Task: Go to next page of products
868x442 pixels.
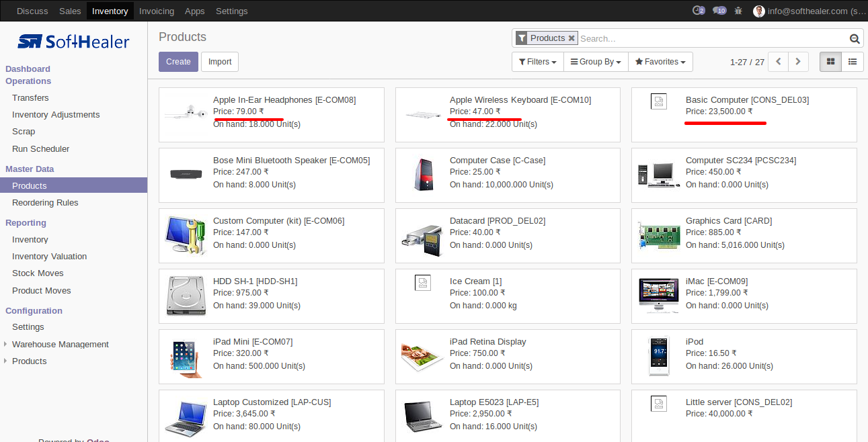Action: [798, 62]
